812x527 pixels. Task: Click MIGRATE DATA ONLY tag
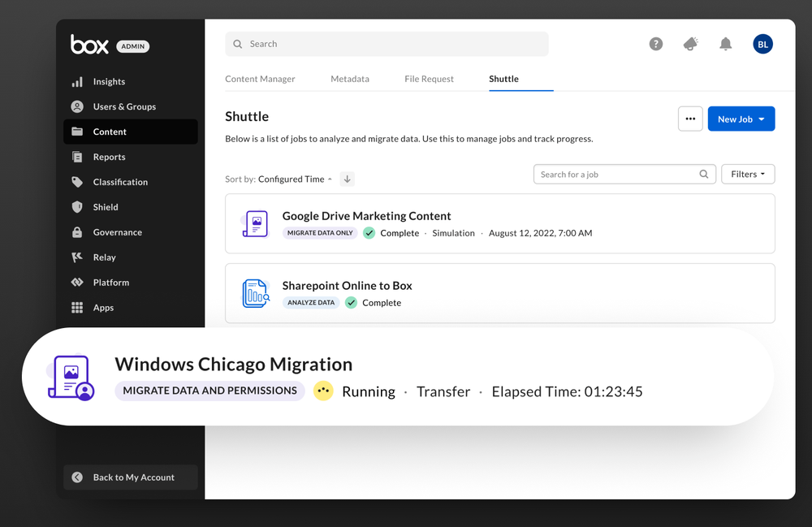click(320, 233)
